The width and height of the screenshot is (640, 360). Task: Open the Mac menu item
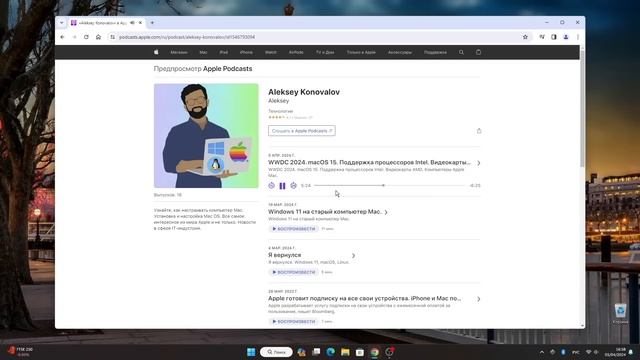pos(203,52)
